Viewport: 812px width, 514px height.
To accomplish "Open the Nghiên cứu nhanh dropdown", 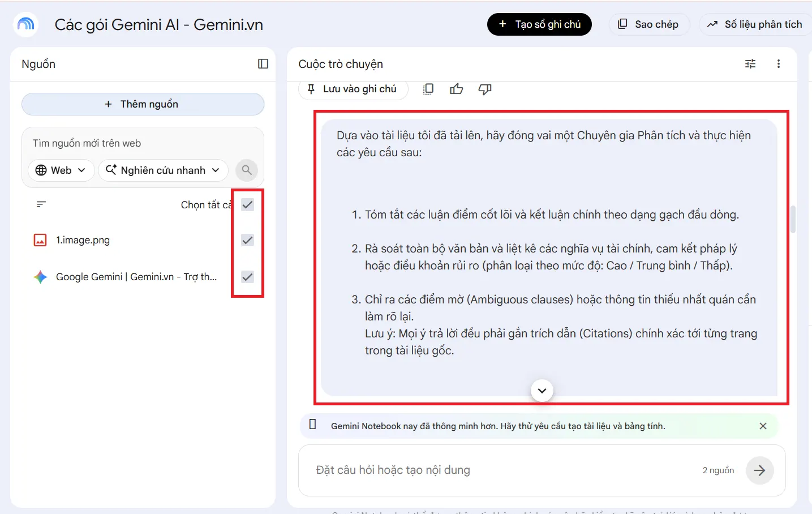I will click(163, 170).
